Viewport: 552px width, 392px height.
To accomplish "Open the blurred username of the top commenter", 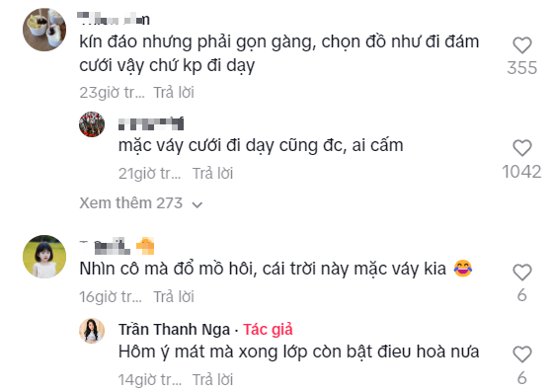I will [x=114, y=19].
